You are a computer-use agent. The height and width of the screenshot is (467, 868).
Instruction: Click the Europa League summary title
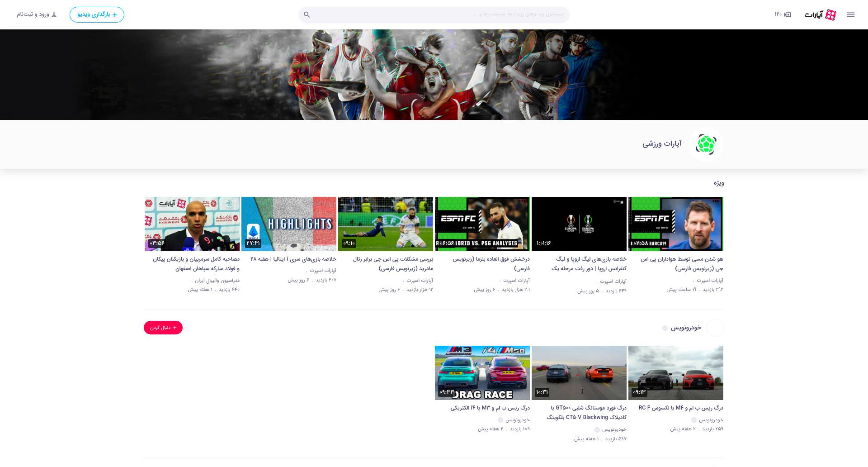tap(589, 264)
